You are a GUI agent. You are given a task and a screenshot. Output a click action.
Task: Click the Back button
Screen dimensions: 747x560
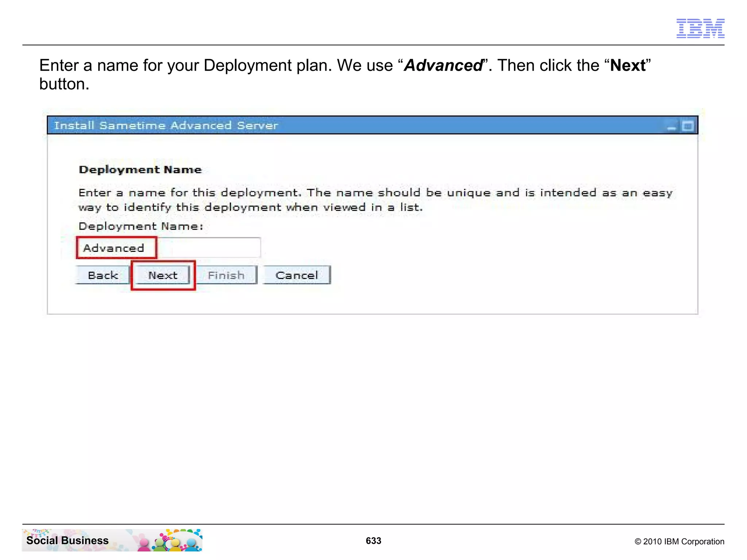102,275
